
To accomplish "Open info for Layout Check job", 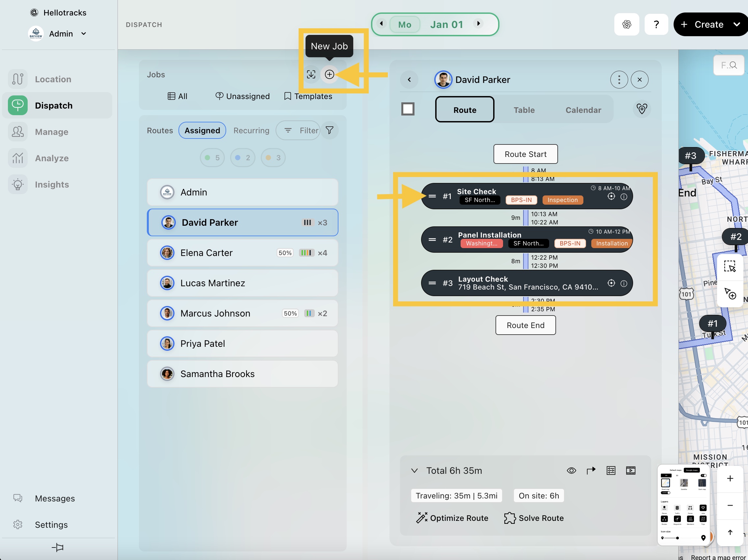I will [624, 283].
